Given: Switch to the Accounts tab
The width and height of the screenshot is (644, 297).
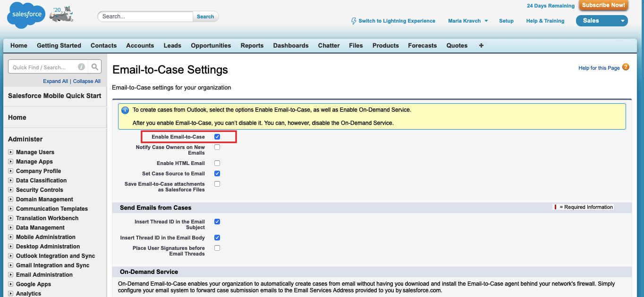Looking at the screenshot, I should click(140, 46).
